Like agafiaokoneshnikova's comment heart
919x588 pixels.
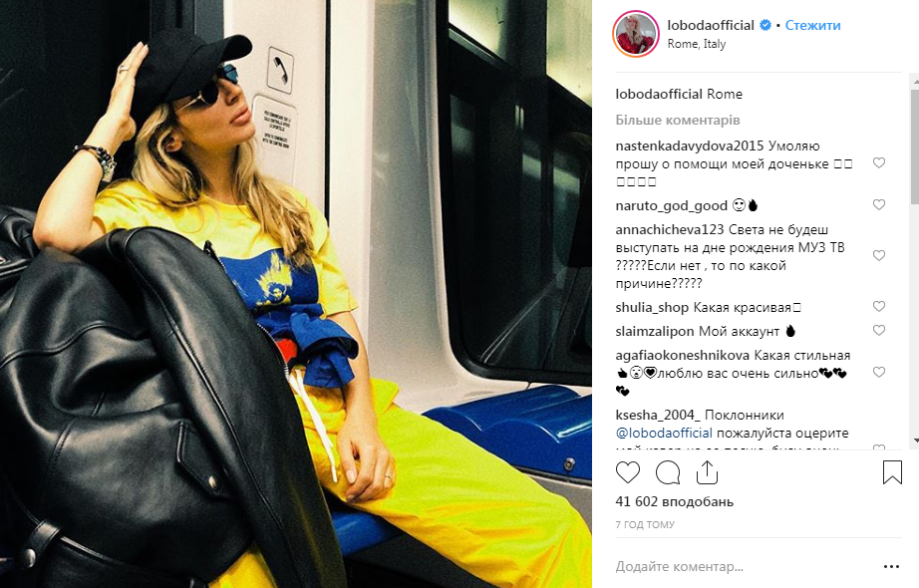tap(878, 372)
